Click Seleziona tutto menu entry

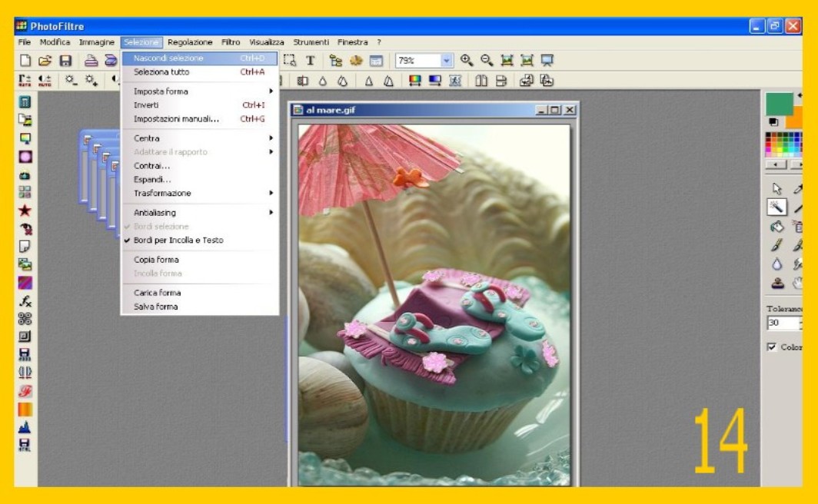(161, 72)
